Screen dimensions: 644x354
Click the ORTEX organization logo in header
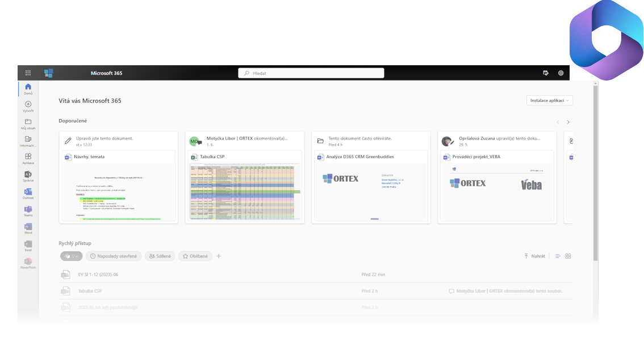click(48, 73)
